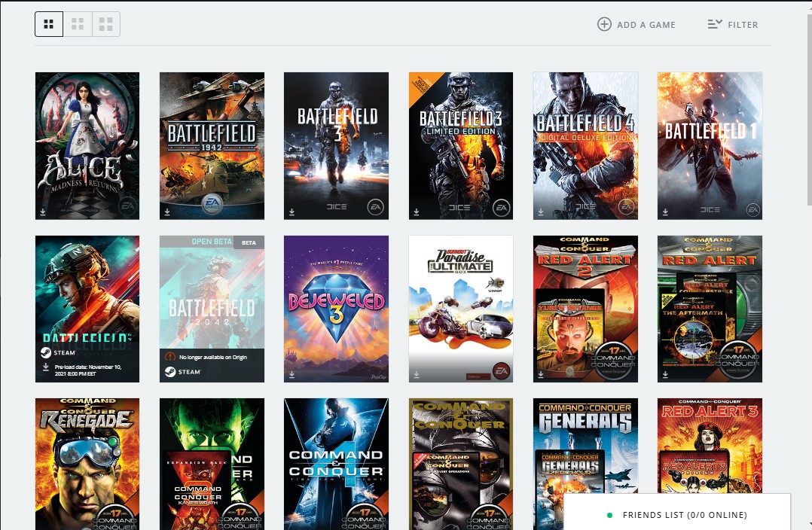This screenshot has height=530, width=812.
Task: Select the Command & Conquer Generals tile
Action: tap(585, 446)
